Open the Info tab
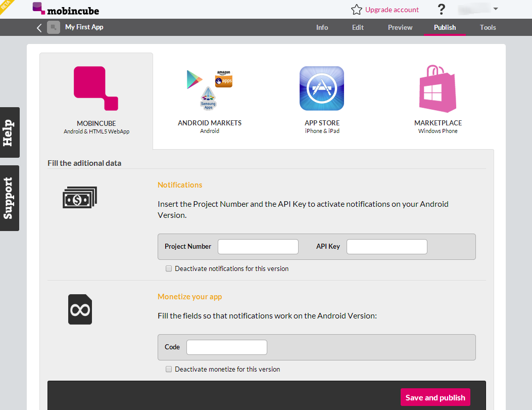Viewport: 532px width, 410px height. [322, 27]
